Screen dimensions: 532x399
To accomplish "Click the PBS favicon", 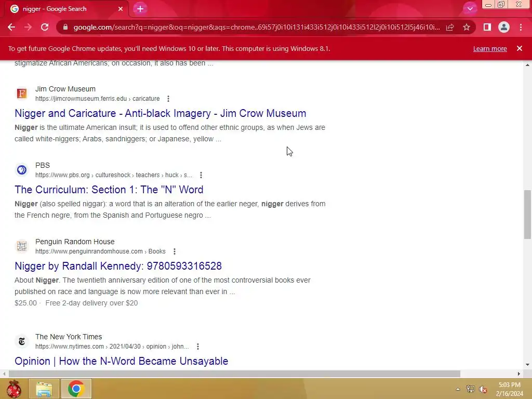I will click(x=22, y=170).
